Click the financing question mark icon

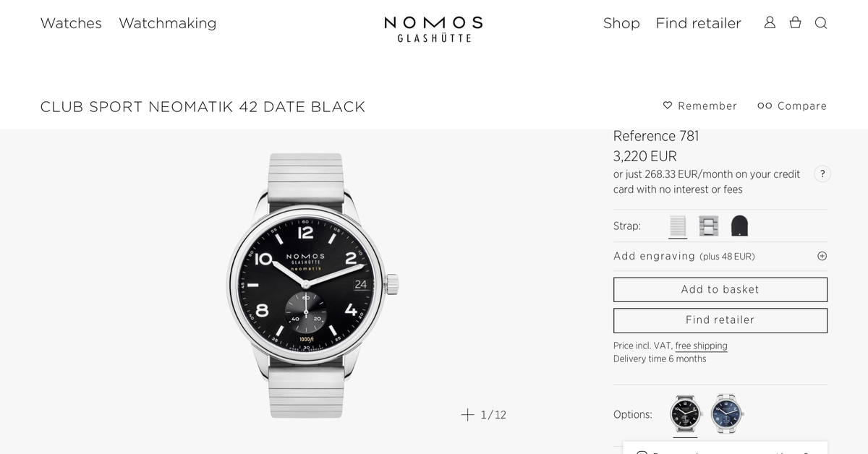tap(822, 174)
